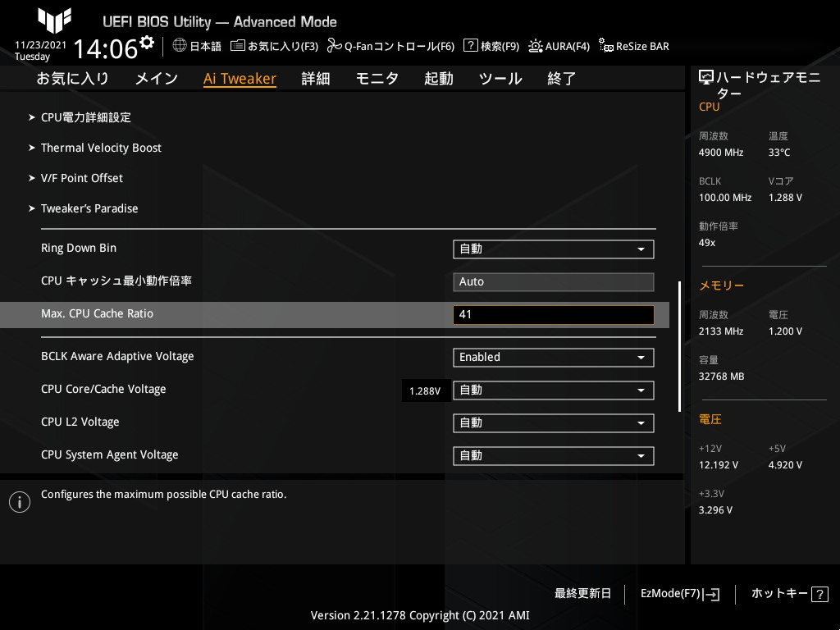This screenshot has width=840, height=630.
Task: Click the hardware monitor icon
Action: pyautogui.click(x=706, y=78)
